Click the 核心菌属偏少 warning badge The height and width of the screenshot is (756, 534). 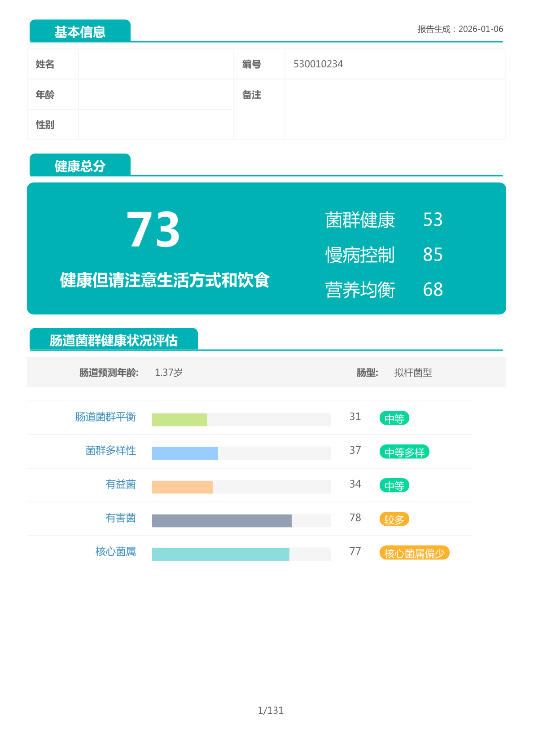pos(415,553)
